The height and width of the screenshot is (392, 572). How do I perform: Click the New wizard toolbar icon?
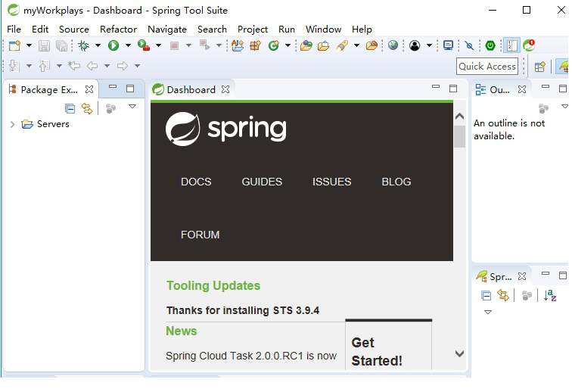(15, 45)
